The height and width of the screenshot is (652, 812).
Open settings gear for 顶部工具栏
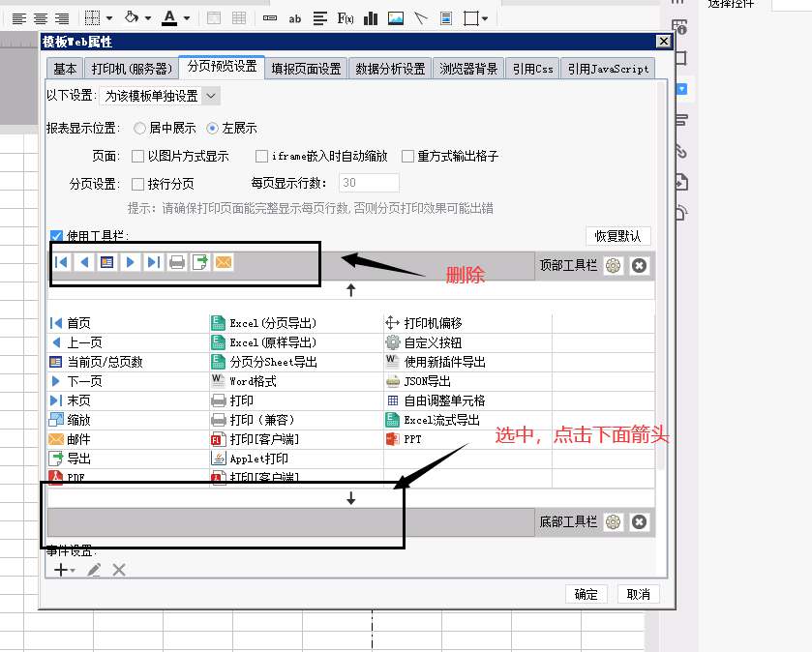613,265
